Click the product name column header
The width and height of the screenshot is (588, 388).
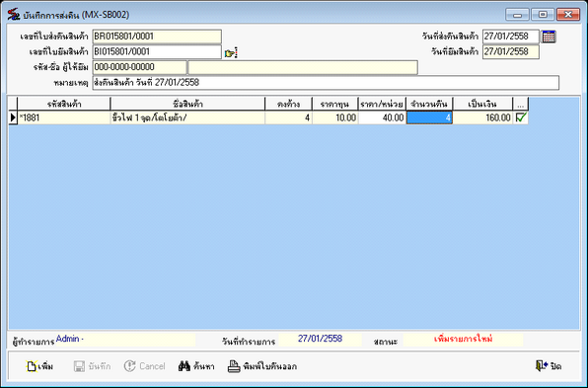(187, 104)
